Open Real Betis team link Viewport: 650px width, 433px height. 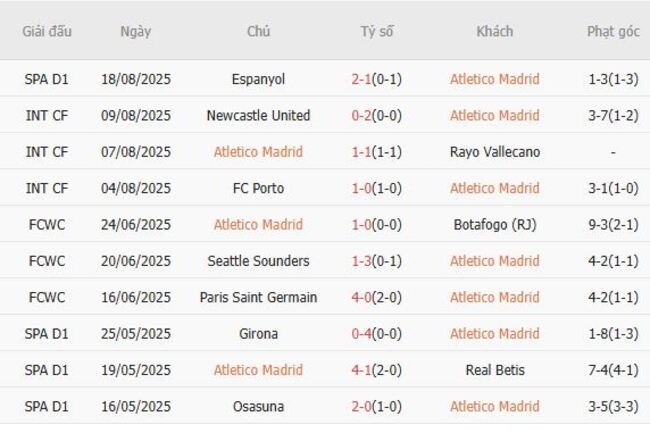[x=494, y=370]
